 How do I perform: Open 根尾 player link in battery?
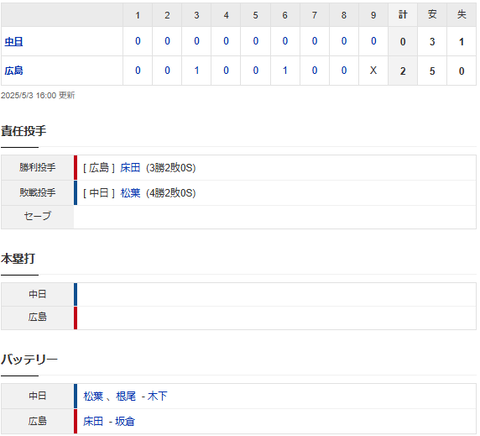[126, 396]
